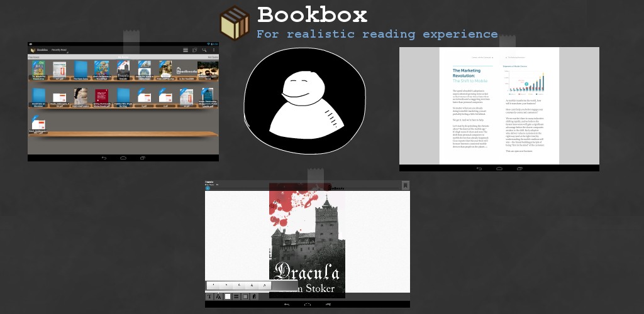The image size is (644, 314).
Task: Open the Dracula book on the top shelf
Action: 123,70
